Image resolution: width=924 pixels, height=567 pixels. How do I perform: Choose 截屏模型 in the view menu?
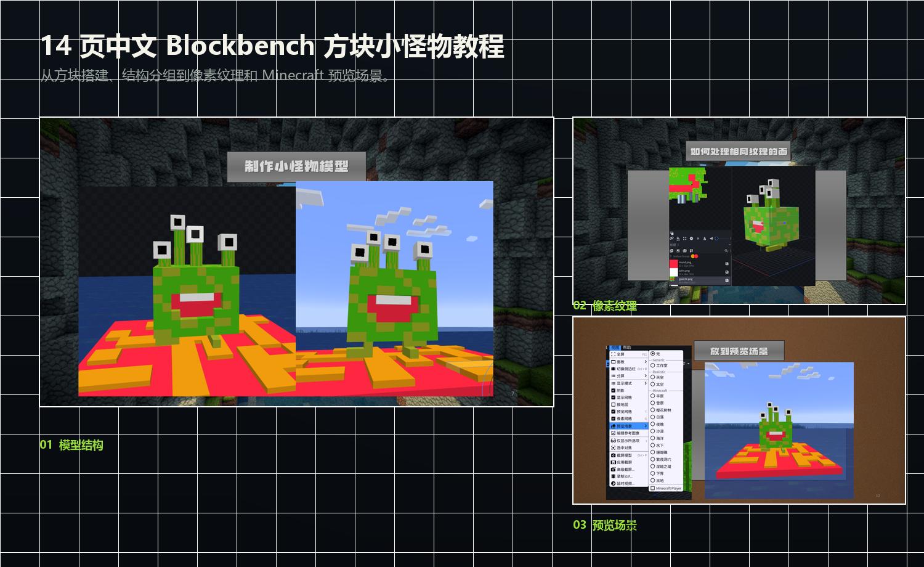629,455
